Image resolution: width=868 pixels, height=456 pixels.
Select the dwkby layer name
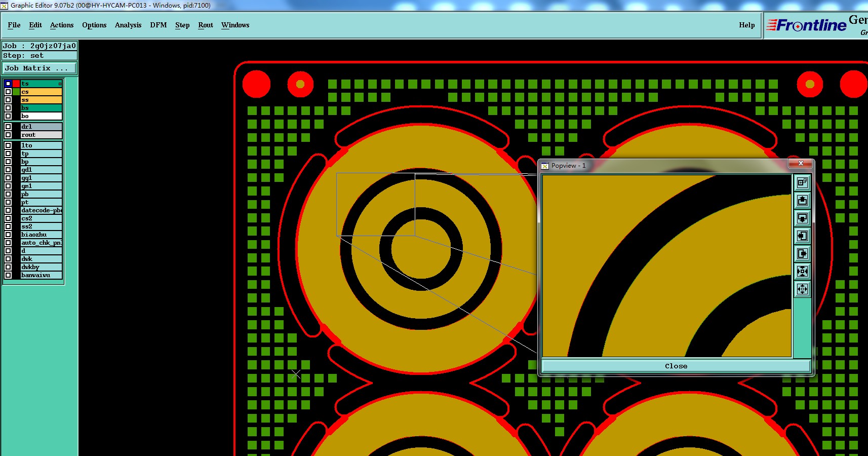(41, 267)
